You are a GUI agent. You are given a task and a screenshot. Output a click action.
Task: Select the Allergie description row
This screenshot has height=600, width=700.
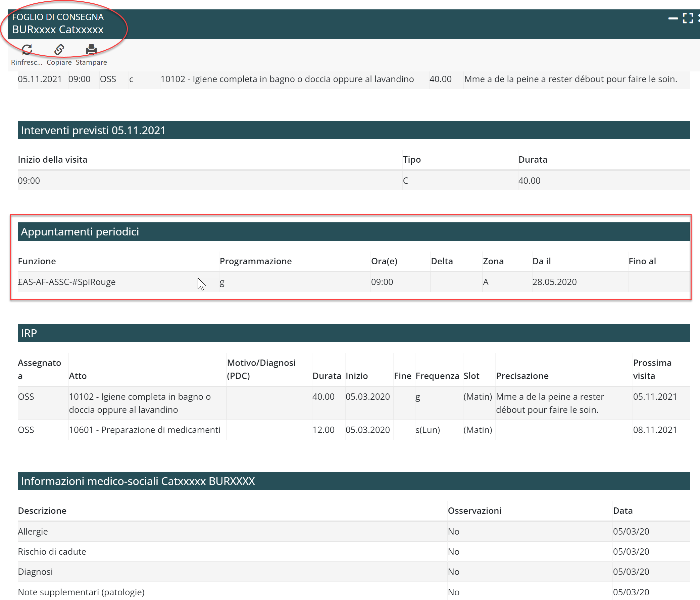pyautogui.click(x=33, y=532)
